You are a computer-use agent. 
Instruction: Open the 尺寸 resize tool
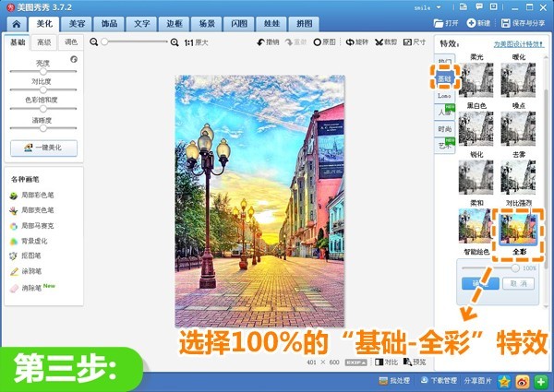click(x=414, y=42)
